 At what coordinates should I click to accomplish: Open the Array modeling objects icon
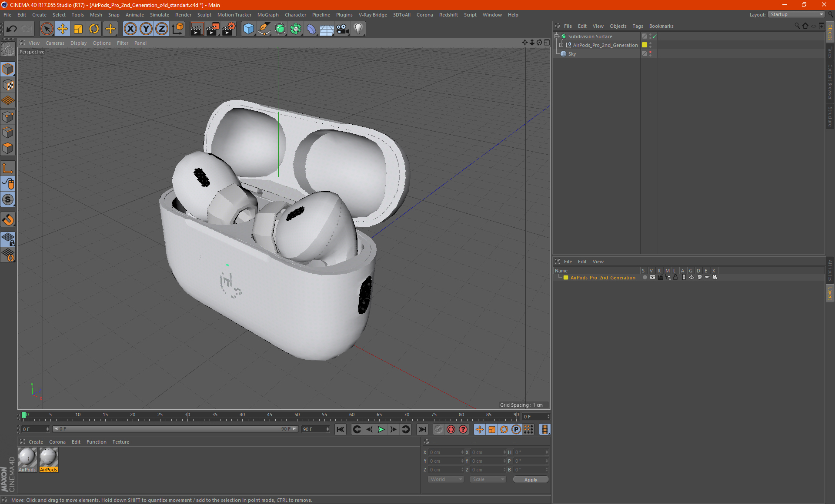296,29
